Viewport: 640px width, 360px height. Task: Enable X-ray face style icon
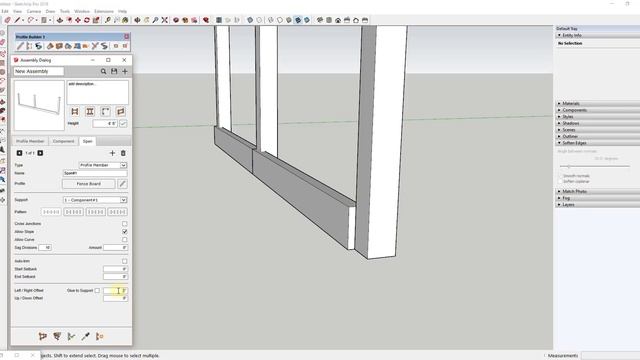tap(250, 20)
